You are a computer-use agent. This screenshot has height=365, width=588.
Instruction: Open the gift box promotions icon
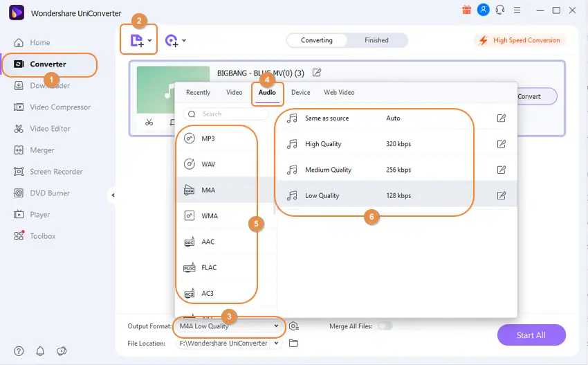(x=466, y=10)
